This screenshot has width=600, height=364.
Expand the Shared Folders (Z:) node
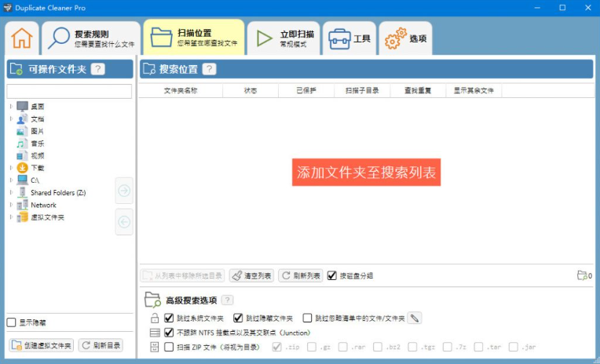pos(11,192)
